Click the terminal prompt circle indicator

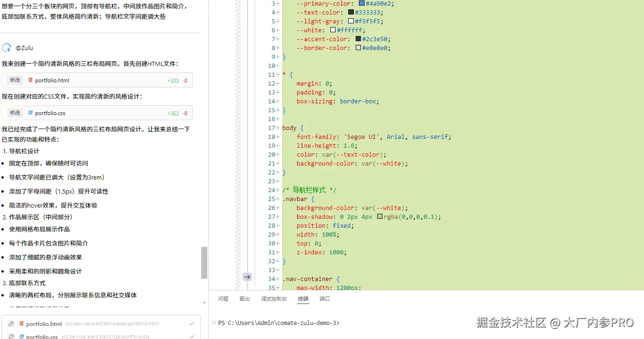214,323
